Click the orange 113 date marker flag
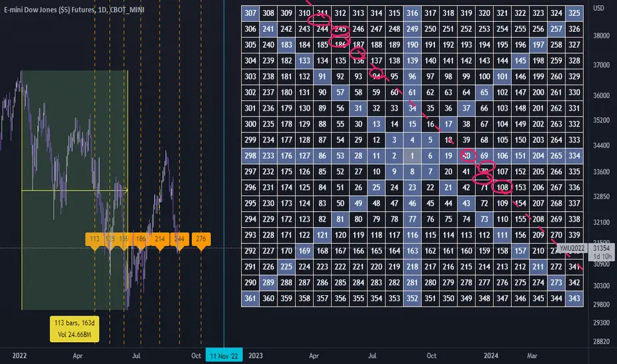The width and height of the screenshot is (617, 364). [95, 239]
